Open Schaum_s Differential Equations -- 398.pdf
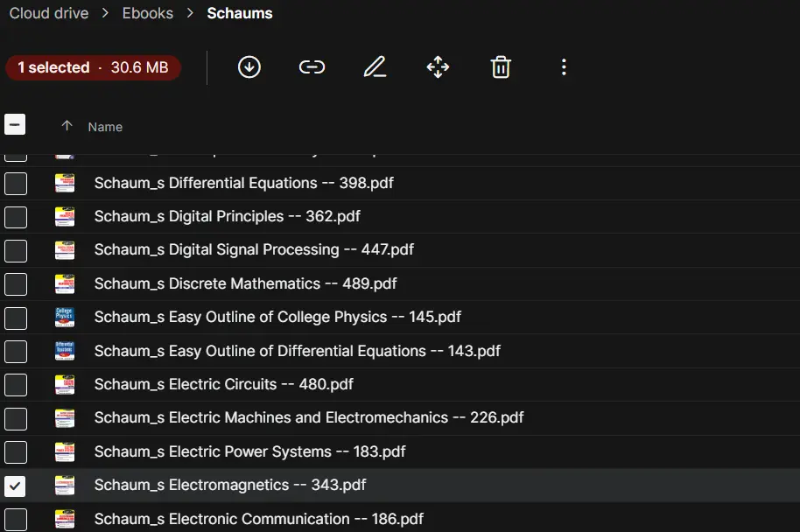This screenshot has height=532, width=800. (x=244, y=183)
